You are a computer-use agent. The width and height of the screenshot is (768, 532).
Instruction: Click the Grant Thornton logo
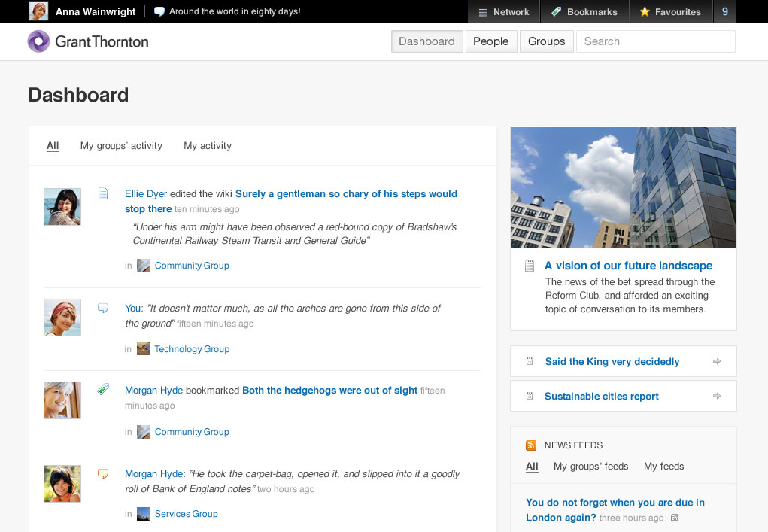88,41
